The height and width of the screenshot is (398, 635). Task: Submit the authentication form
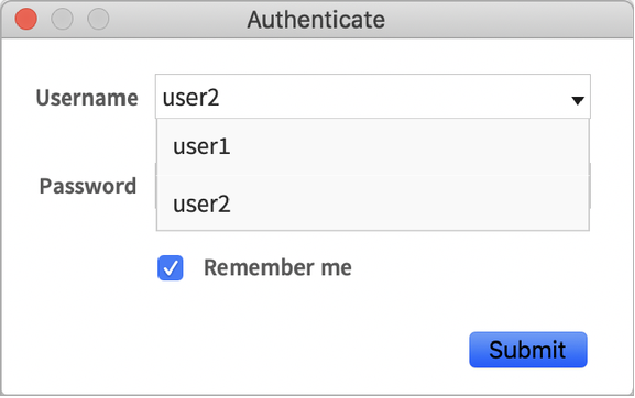tap(528, 350)
